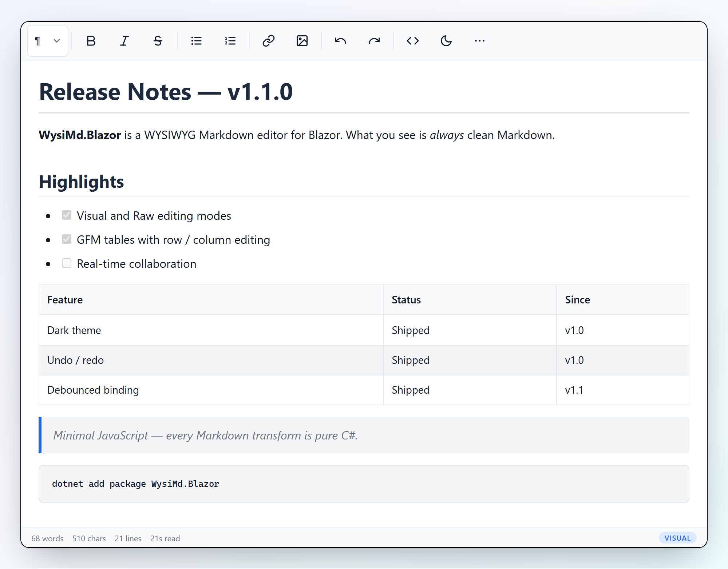
Task: Click the Real-time collaboration text
Action: click(136, 264)
